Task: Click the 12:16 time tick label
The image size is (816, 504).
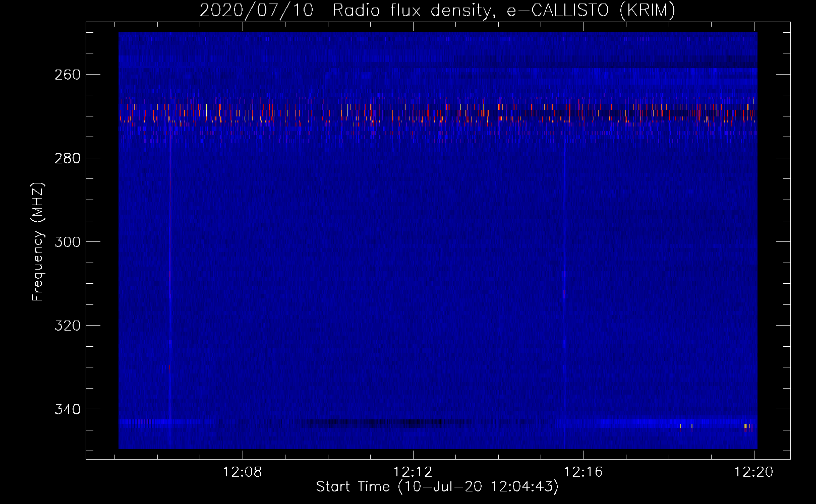Action: [584, 472]
